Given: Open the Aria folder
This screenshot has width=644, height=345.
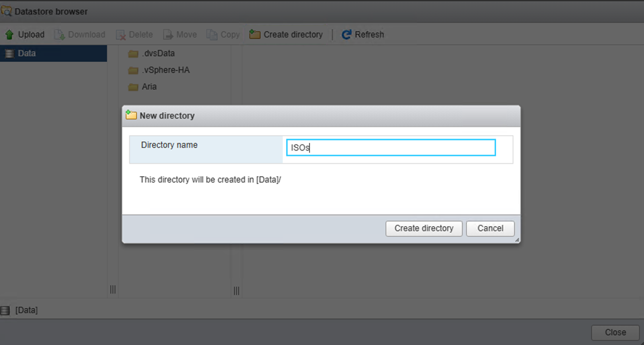Looking at the screenshot, I should pyautogui.click(x=149, y=86).
